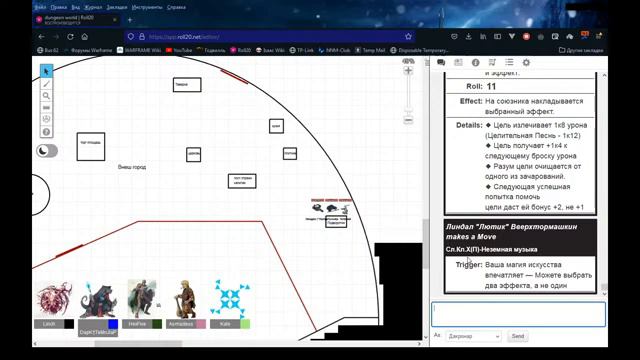Image resolution: width=640 pixels, height=360 pixels.
Task: Open the Journal info sidebar tab
Action: coord(476,62)
